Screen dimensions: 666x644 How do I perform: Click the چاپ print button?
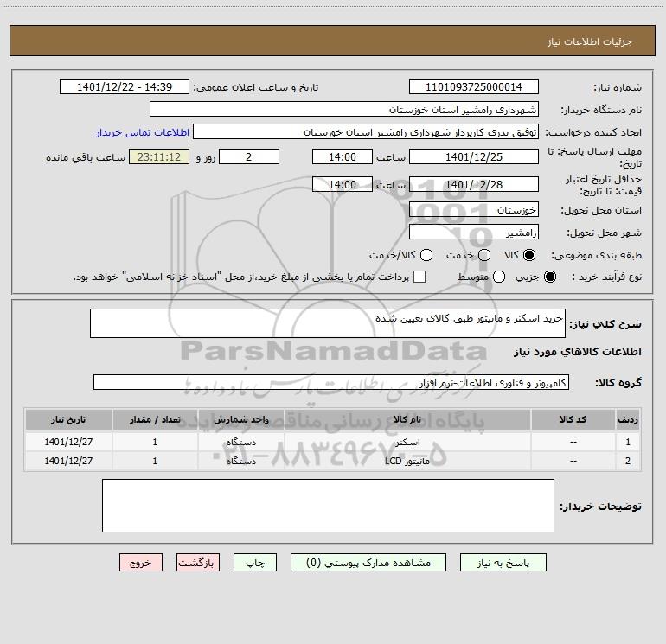click(x=255, y=563)
